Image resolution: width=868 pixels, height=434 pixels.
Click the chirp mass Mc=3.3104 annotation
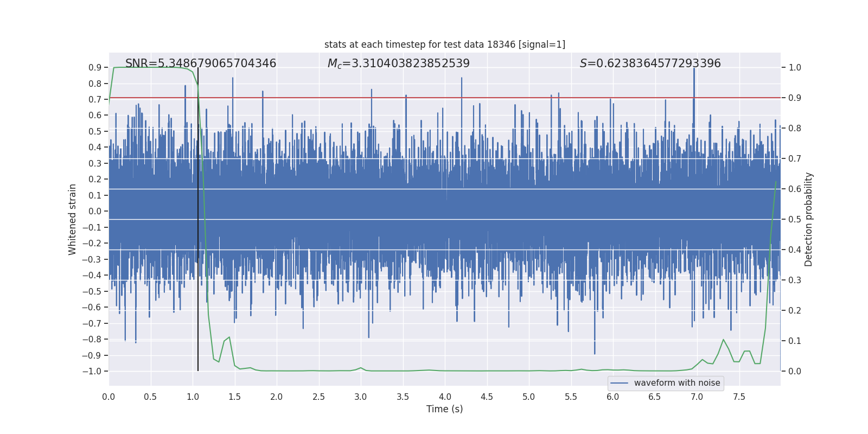click(399, 63)
